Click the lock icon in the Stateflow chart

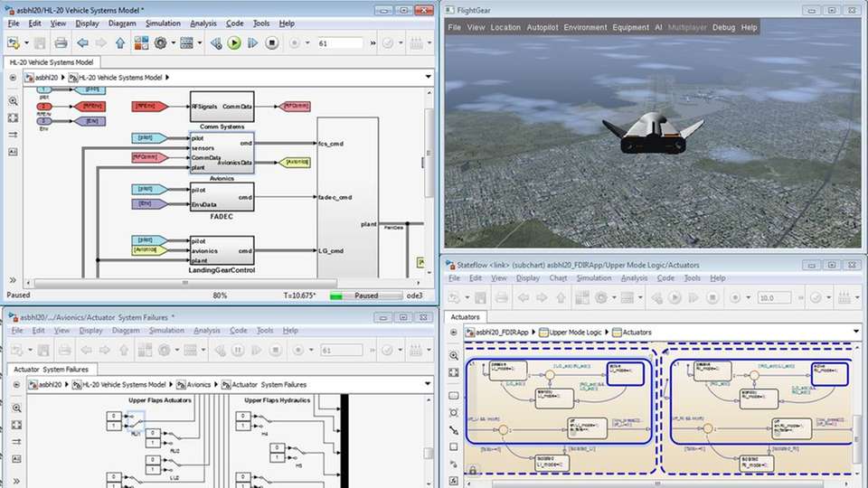pyautogui.click(x=473, y=470)
